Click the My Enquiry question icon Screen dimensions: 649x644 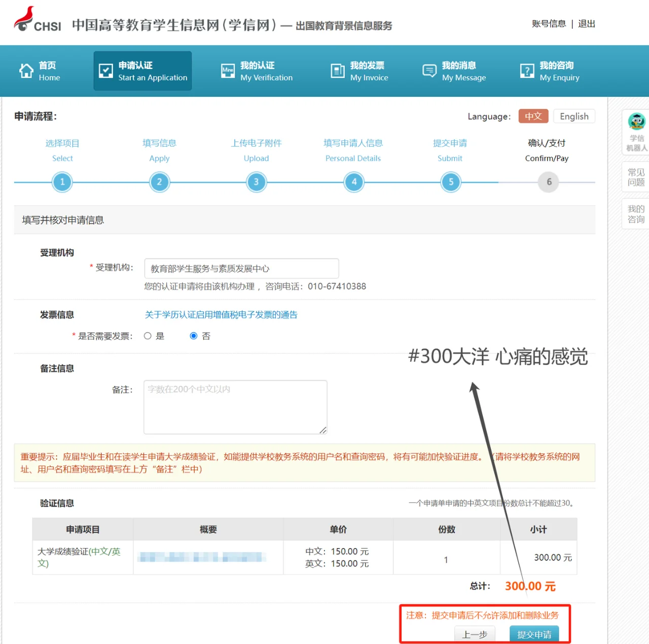(x=527, y=71)
